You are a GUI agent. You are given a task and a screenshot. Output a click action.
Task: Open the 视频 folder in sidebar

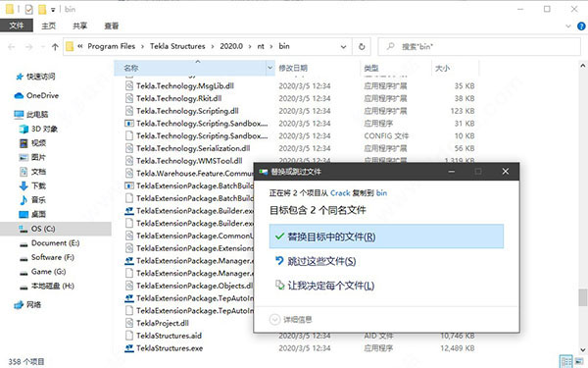(33, 143)
